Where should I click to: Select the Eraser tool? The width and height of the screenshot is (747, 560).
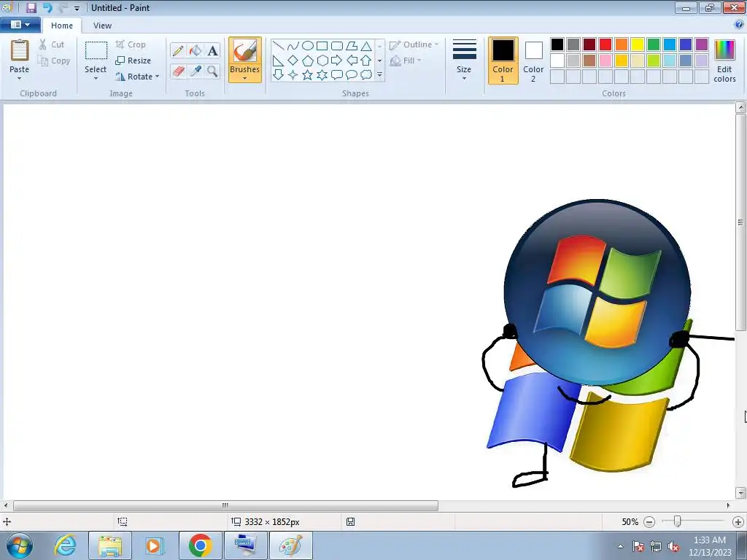point(178,71)
